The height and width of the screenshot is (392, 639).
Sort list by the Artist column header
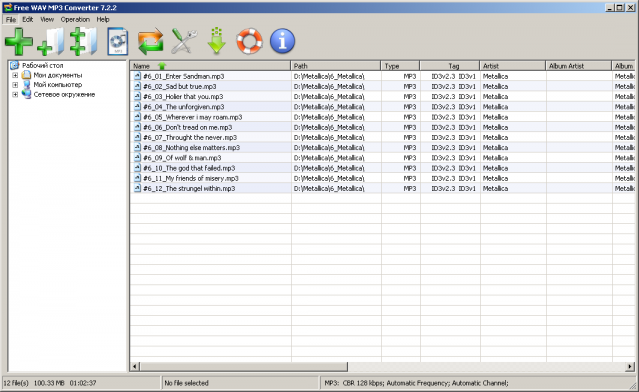click(513, 66)
